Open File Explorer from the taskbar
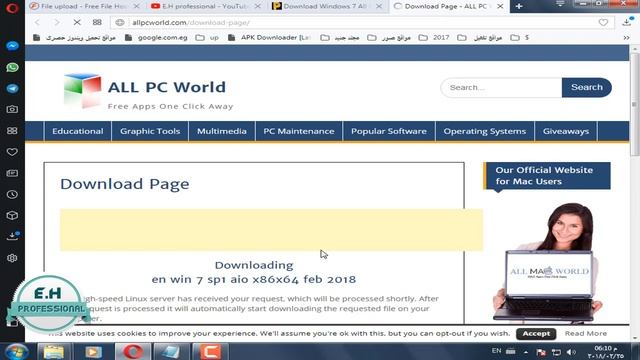Screen dimensions: 640x360 tap(54, 351)
